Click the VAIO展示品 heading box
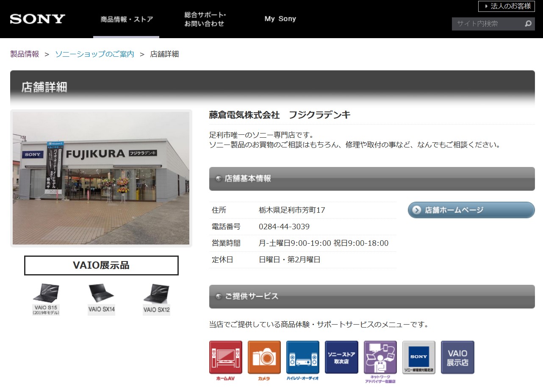Viewport: 543px width, 392px height. [x=101, y=265]
